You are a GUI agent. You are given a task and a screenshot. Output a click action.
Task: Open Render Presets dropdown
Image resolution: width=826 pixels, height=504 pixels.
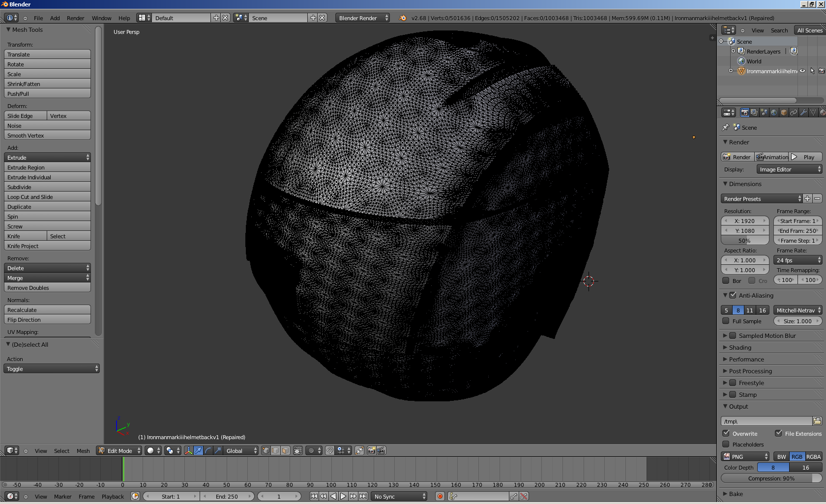[x=762, y=198]
